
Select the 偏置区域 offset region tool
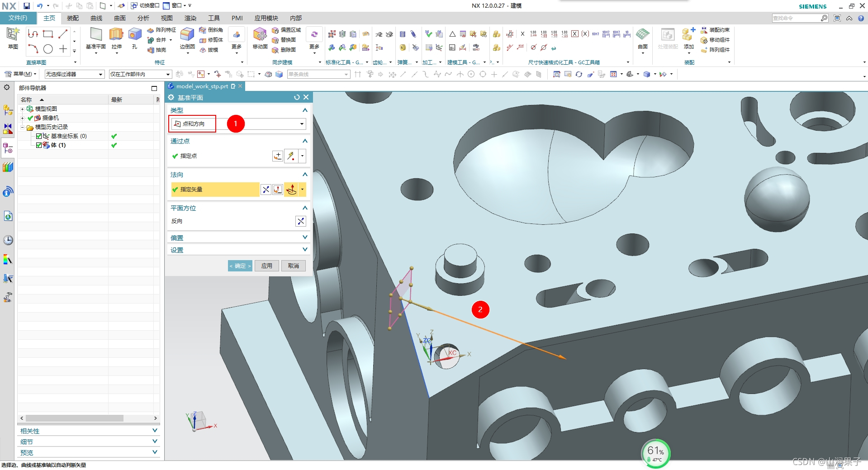[x=286, y=30]
